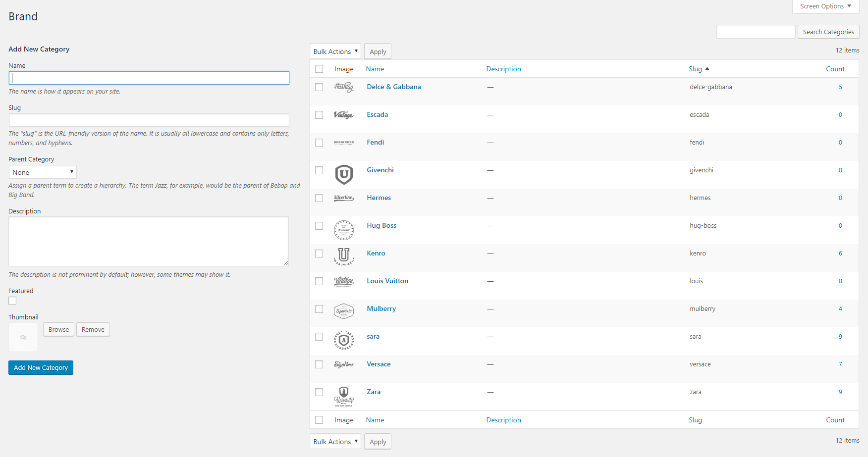
Task: Click the delce-gabbana slug text
Action: pyautogui.click(x=711, y=87)
